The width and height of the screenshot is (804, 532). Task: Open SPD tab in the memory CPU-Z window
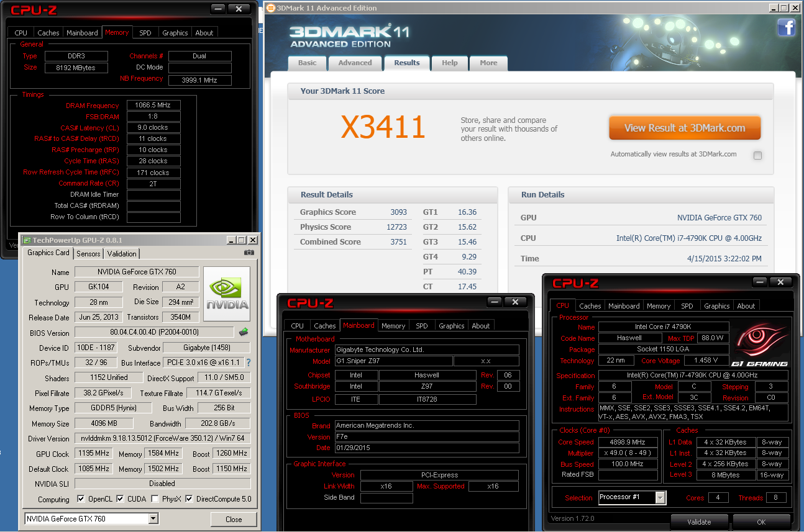tap(145, 33)
